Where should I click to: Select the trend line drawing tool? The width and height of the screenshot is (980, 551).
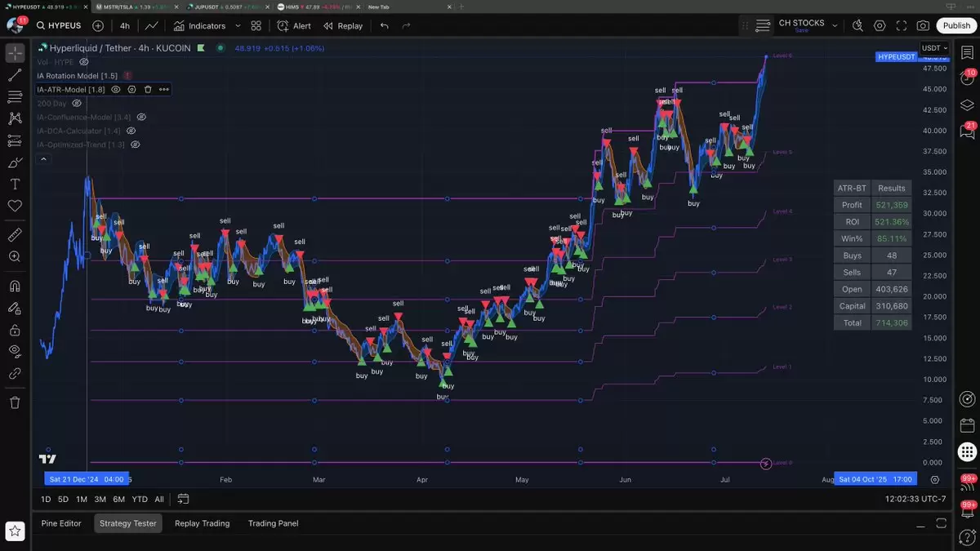(x=15, y=75)
